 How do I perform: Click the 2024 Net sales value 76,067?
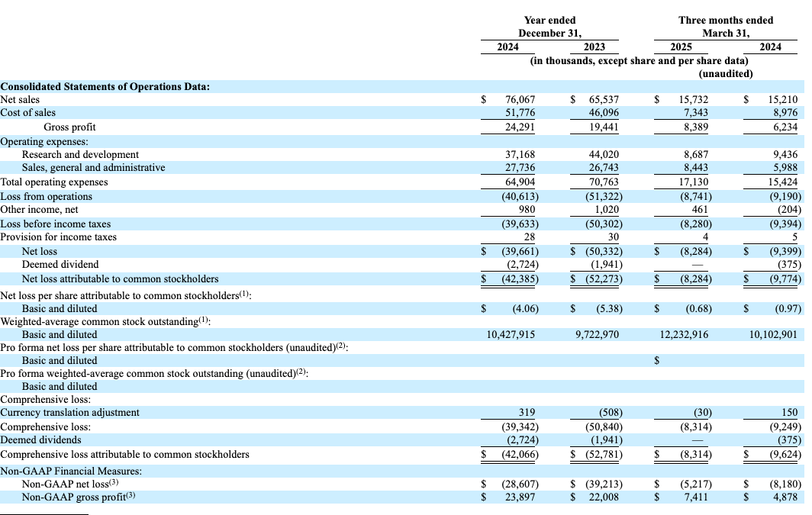point(520,99)
